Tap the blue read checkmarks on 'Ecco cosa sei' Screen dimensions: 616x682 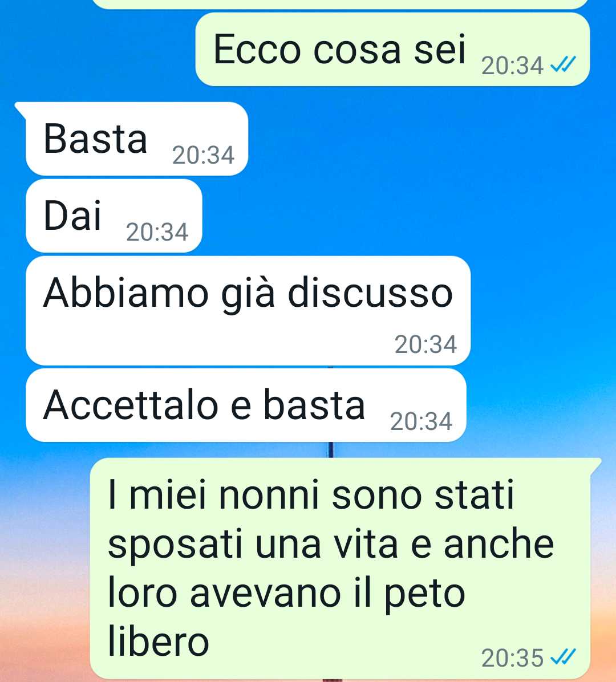click(x=563, y=65)
